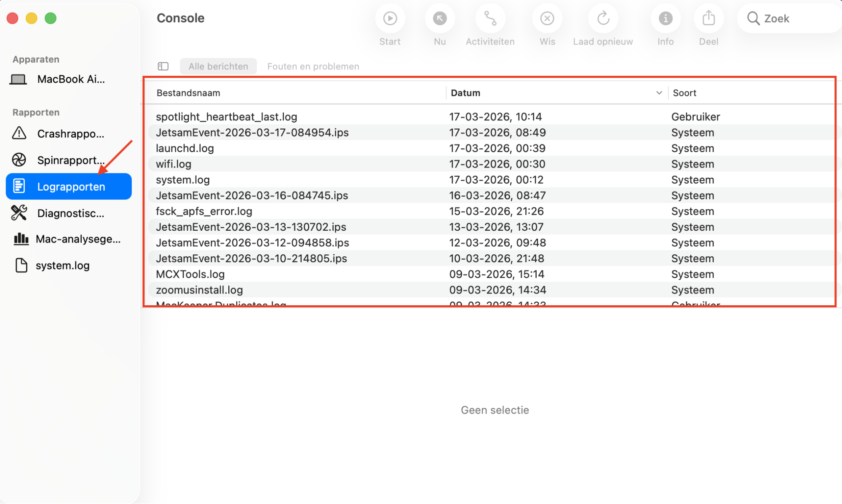
Task: Select the Alle berichten tab
Action: click(218, 66)
